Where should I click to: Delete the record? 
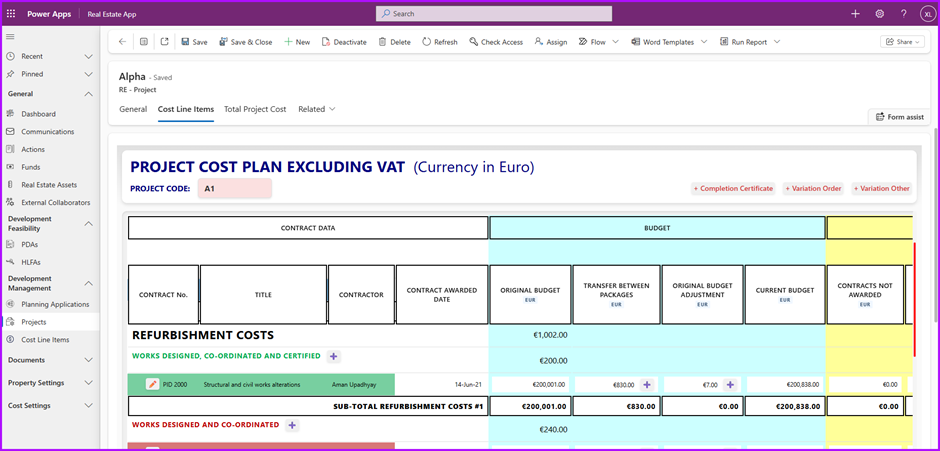pos(394,42)
